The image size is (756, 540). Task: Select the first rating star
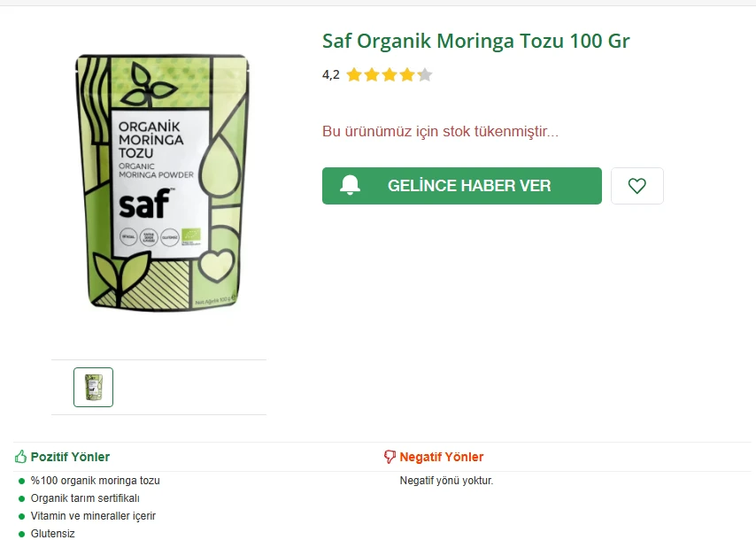pos(354,74)
